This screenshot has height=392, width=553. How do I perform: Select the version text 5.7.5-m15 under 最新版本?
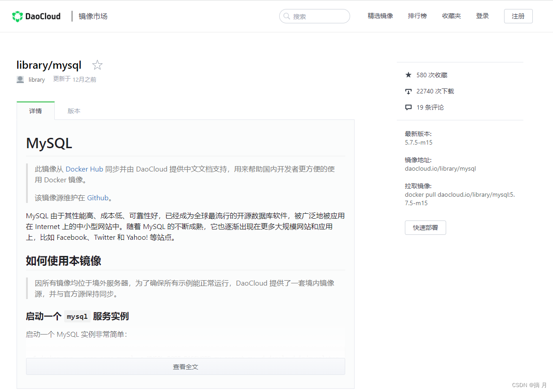click(419, 142)
